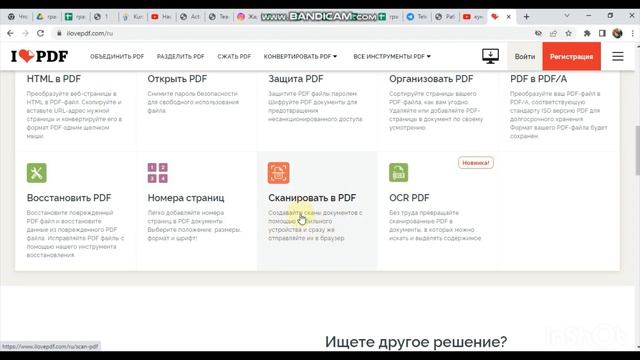Go back with the browser back arrow

(10, 33)
